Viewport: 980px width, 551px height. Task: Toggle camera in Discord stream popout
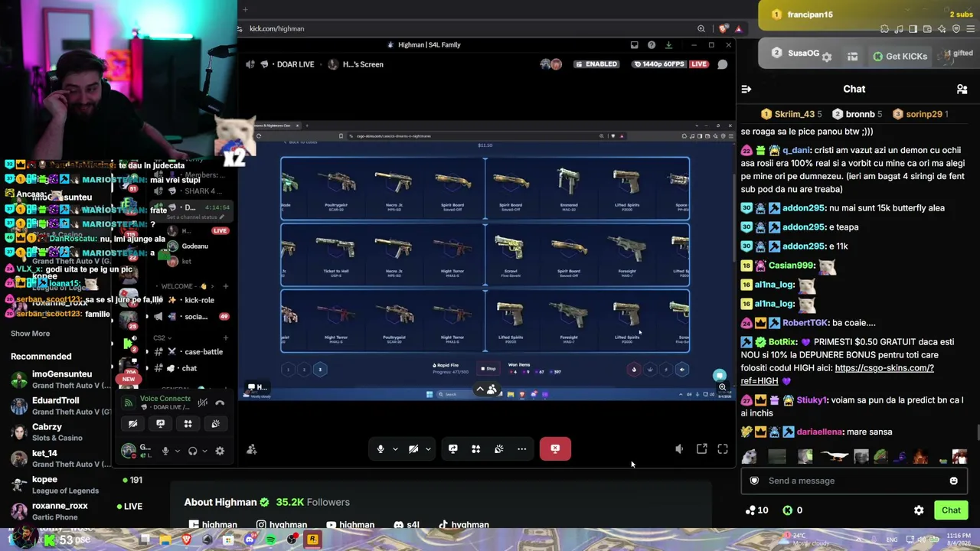point(413,449)
